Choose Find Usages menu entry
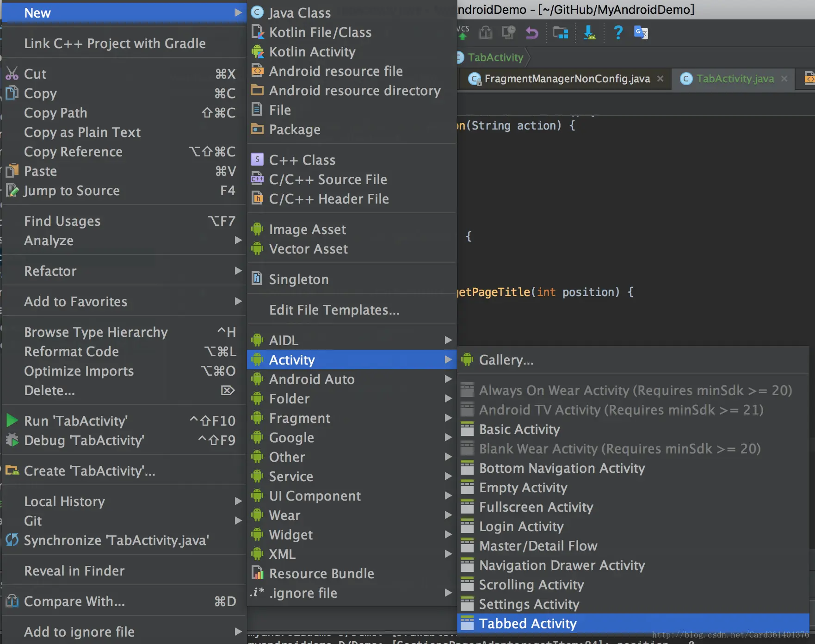The image size is (815, 644). (x=124, y=221)
